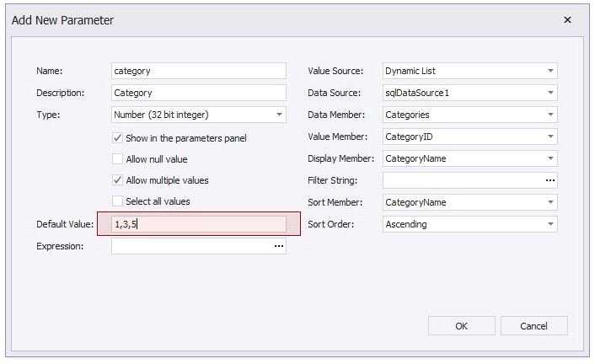The height and width of the screenshot is (364, 595).
Task: Click the Default Value field containing 1,3,5
Action: 198,224
